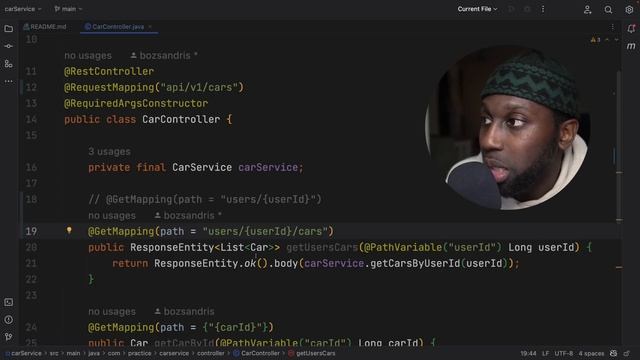Viewport: 640px width, 360px height.
Task: Click 'no usages' hint above line 19
Action: point(112,216)
